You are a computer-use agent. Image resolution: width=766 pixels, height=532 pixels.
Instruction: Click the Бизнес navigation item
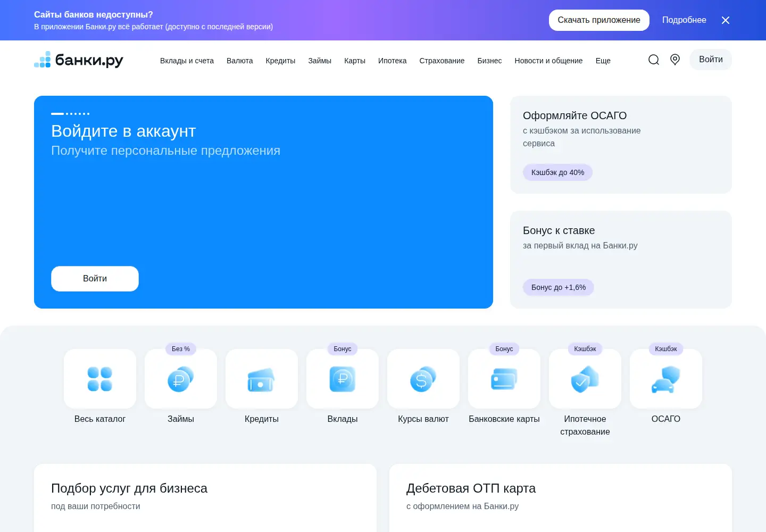pyautogui.click(x=489, y=61)
